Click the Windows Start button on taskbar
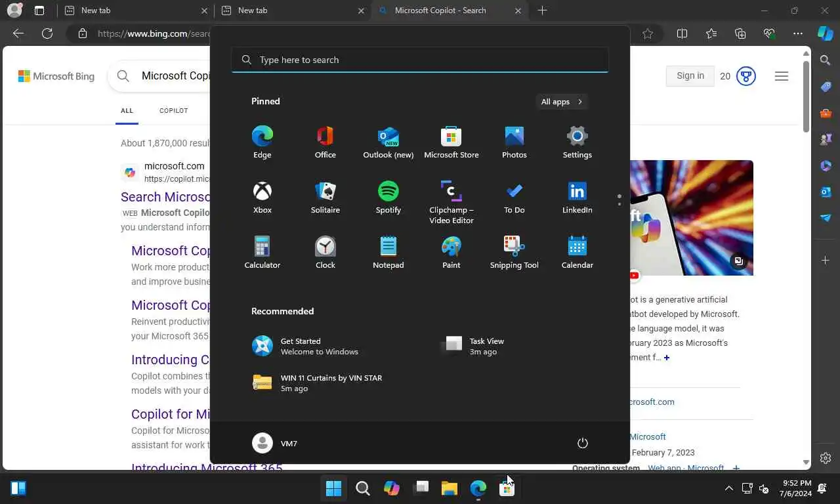 coord(333,488)
